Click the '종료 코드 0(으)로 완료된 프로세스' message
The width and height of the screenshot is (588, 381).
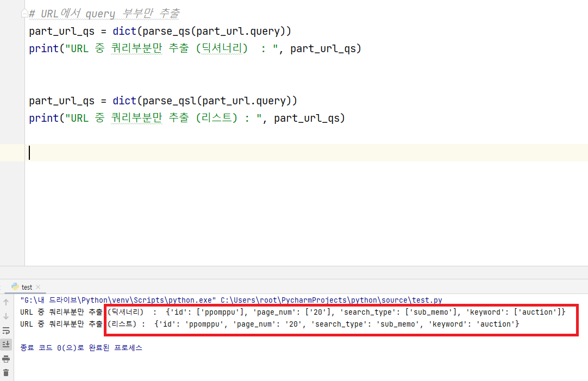click(82, 348)
